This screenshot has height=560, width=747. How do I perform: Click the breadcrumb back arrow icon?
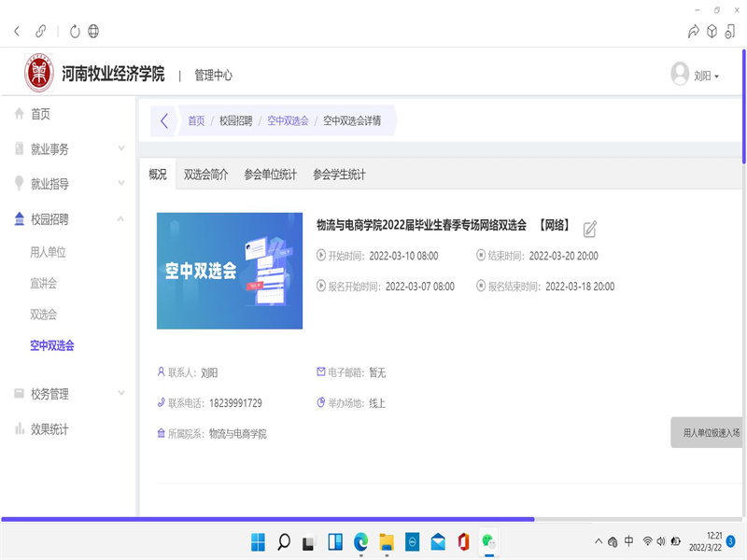[164, 120]
